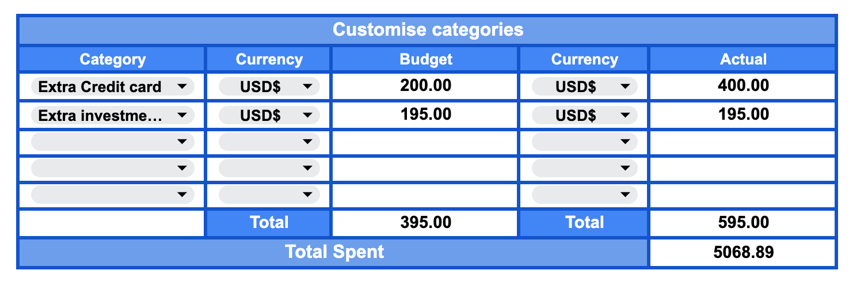This screenshot has width=868, height=289.
Task: Open budget currency dropdown for Extra Credit card
Action: (x=269, y=87)
